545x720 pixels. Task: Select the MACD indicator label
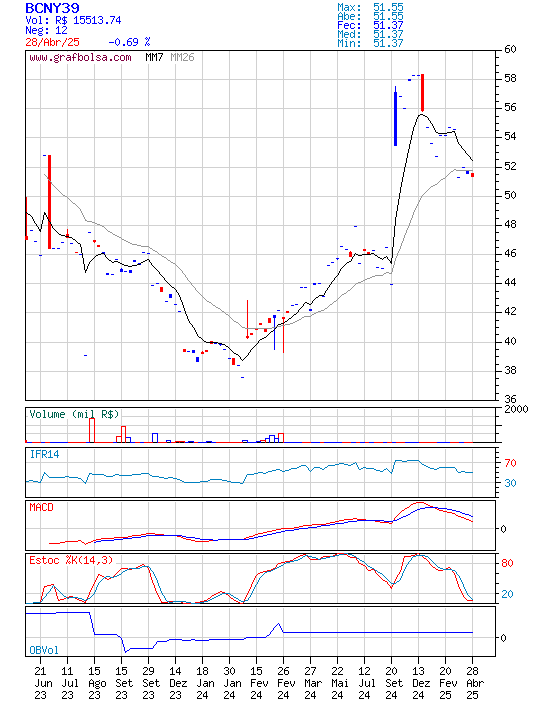click(41, 507)
